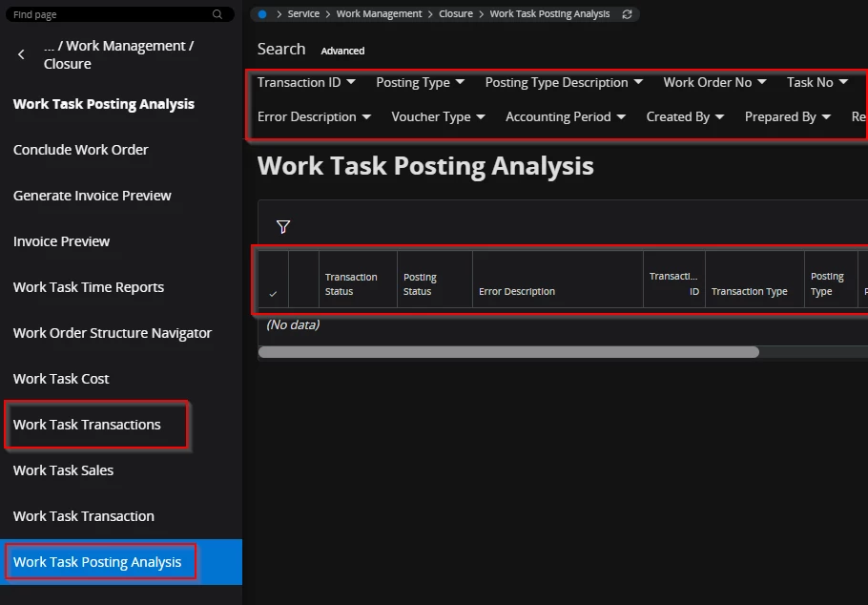This screenshot has height=605, width=868.
Task: Click the Posting Status column header
Action: pos(435,280)
